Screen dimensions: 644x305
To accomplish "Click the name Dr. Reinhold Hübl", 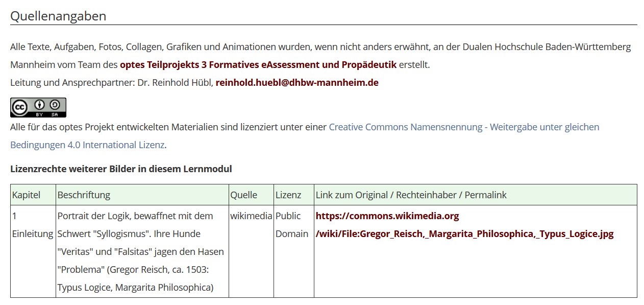I will (174, 83).
